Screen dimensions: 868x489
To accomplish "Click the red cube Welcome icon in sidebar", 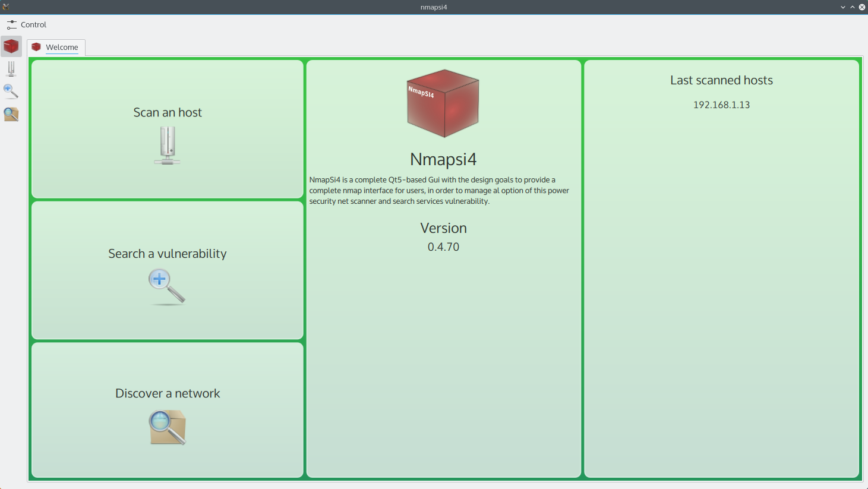I will coord(11,46).
